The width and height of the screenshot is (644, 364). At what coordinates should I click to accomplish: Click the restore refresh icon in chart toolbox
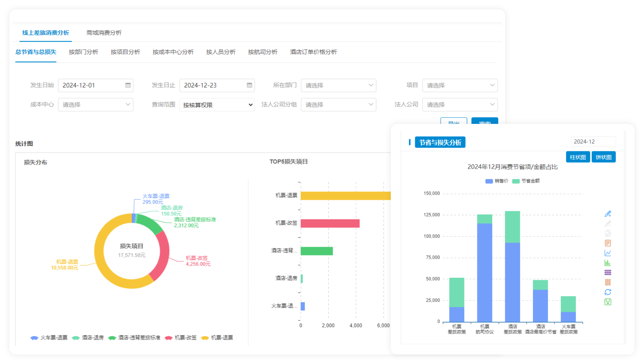(608, 292)
